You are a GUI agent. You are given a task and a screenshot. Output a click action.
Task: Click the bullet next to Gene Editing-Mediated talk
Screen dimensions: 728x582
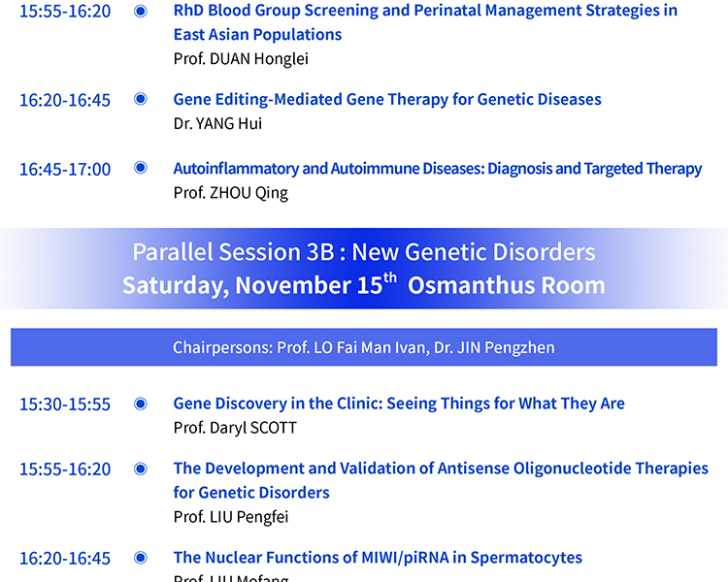click(x=140, y=99)
